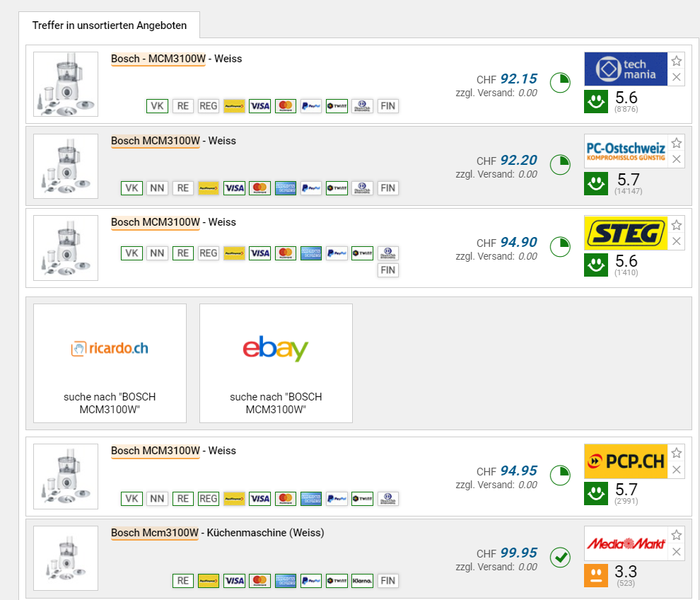Click the orange neutral face rating for MediaMarkt
The image size is (700, 600).
(x=596, y=575)
